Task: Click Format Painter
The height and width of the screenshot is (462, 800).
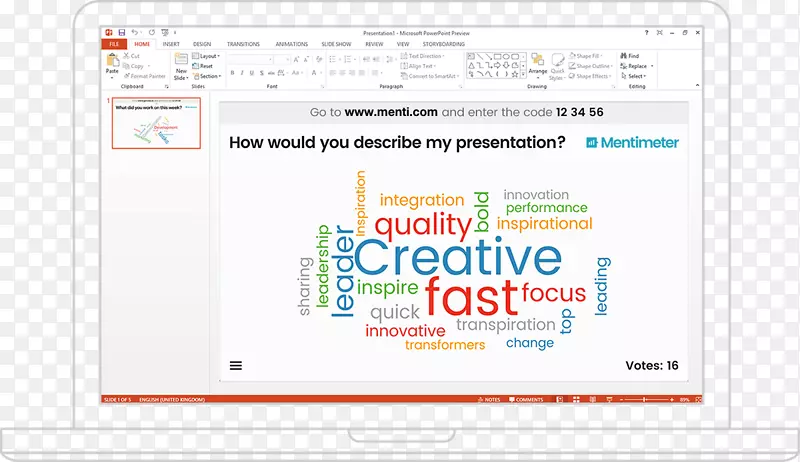Action: coord(144,76)
